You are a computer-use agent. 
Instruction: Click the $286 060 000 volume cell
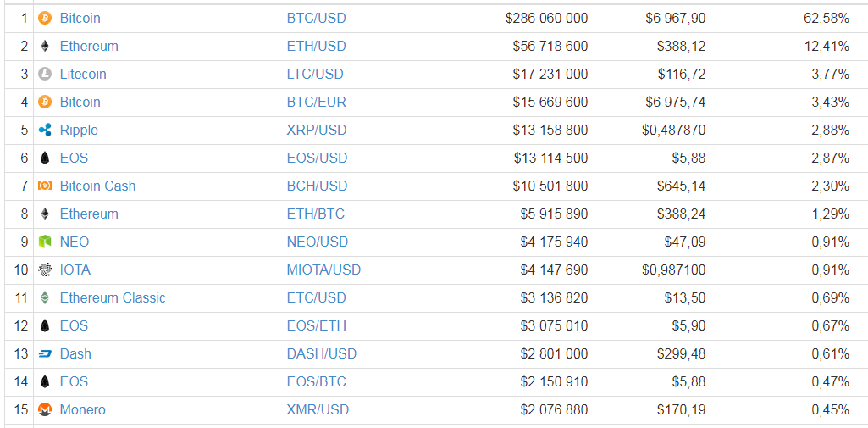coord(546,19)
